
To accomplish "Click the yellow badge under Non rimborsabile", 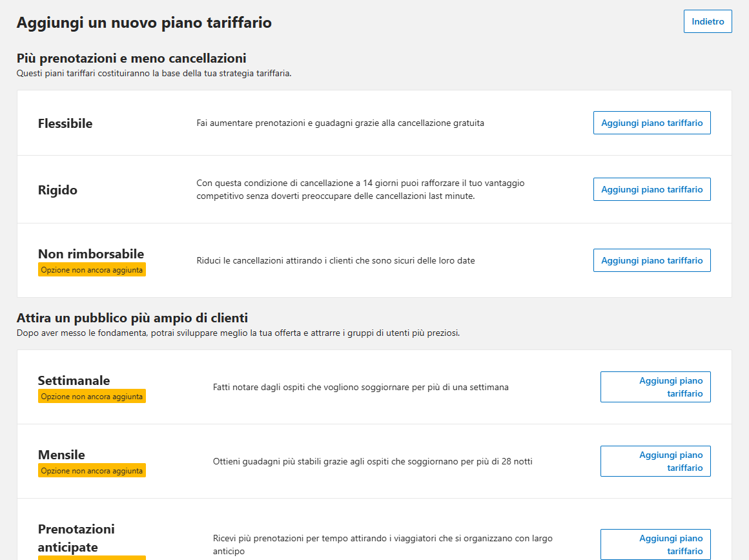I will pyautogui.click(x=92, y=270).
